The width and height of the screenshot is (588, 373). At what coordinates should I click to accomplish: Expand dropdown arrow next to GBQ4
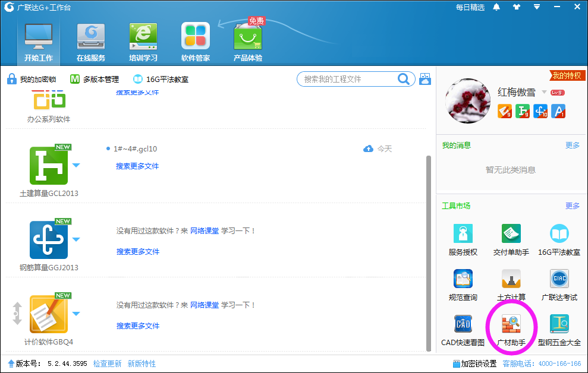click(x=76, y=314)
